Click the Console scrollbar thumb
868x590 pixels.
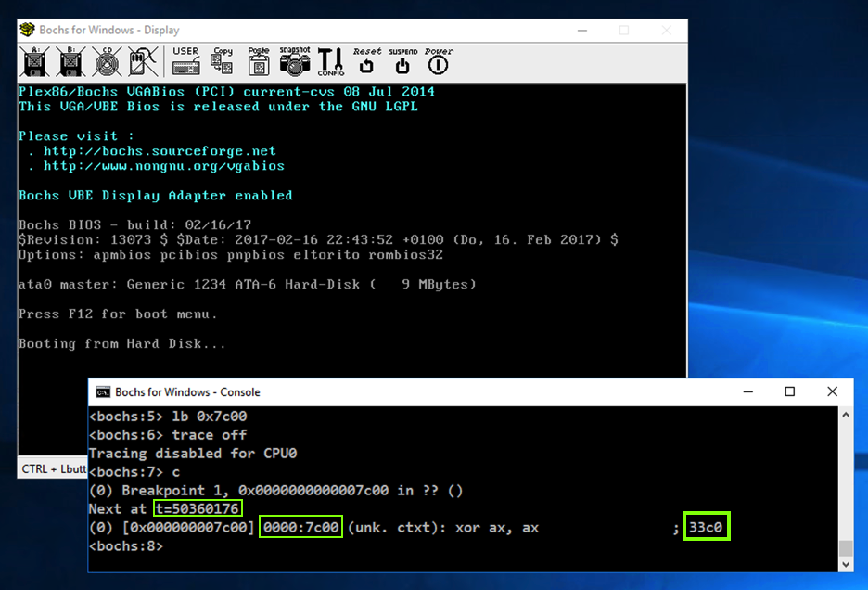(846, 548)
